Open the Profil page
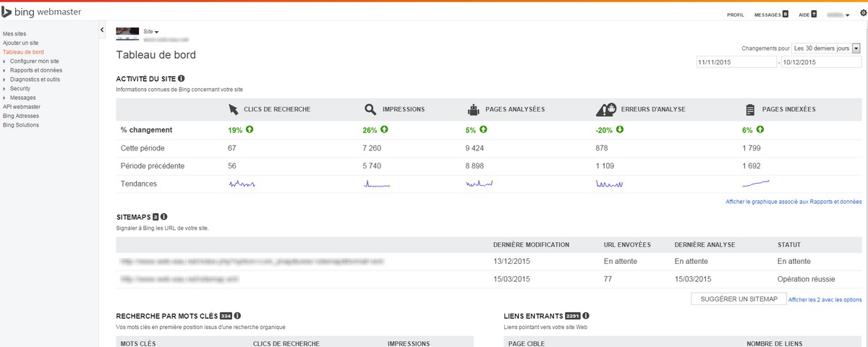This screenshot has width=868, height=347. 736,14
